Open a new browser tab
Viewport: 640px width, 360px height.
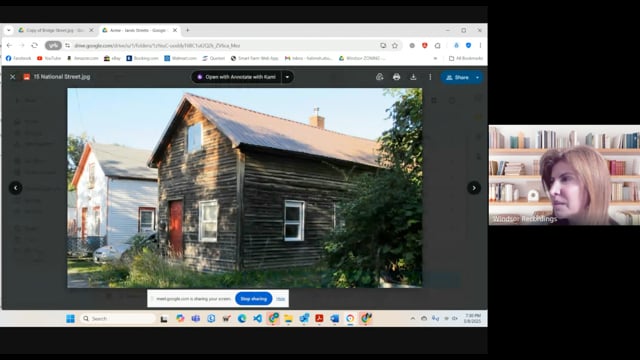tap(187, 30)
